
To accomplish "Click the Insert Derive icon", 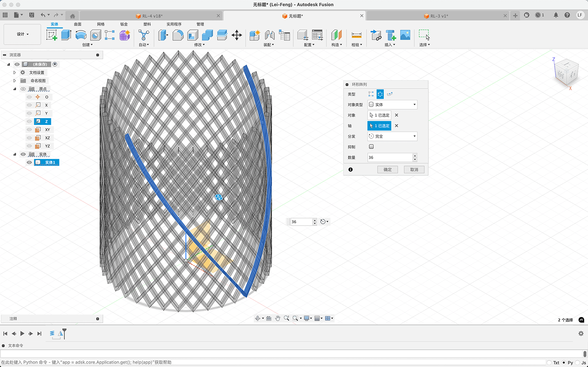I will pyautogui.click(x=376, y=35).
